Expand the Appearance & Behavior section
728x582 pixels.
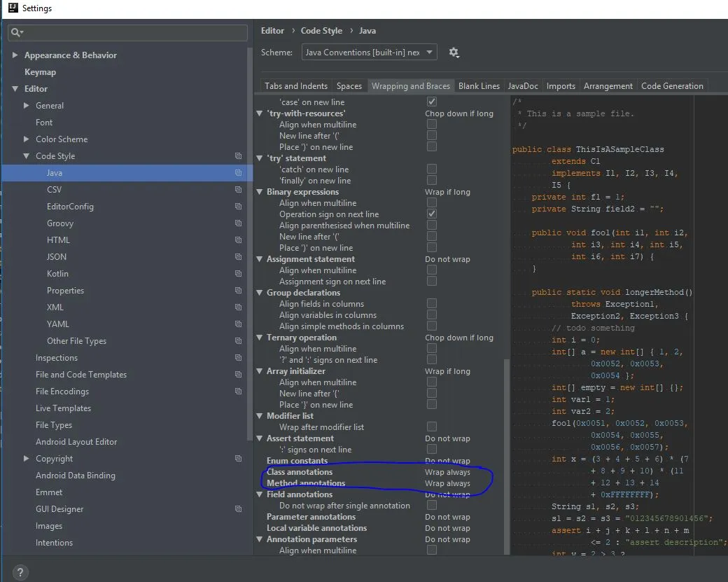[15, 55]
